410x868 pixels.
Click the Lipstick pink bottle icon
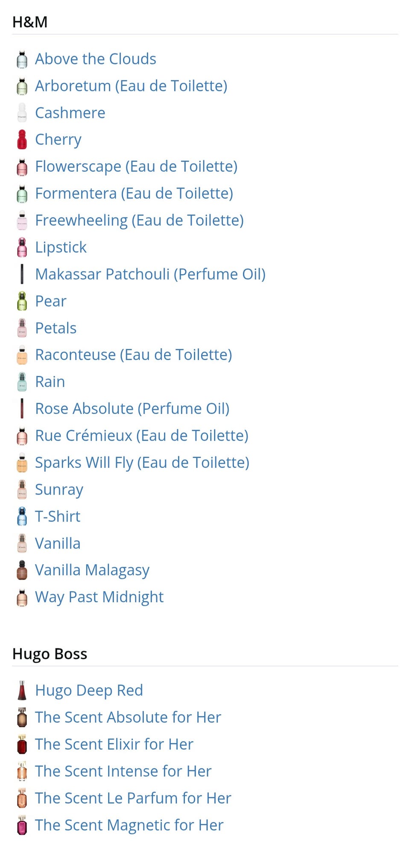pyautogui.click(x=22, y=247)
